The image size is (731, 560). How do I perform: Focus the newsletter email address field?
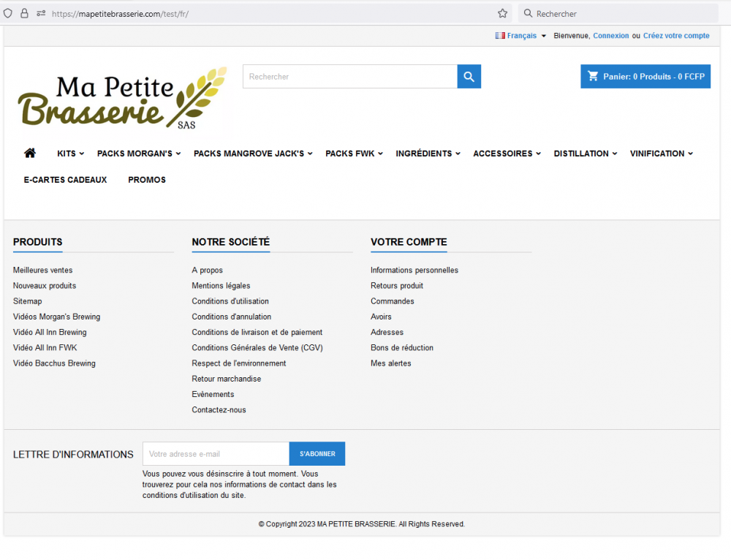[x=216, y=454]
